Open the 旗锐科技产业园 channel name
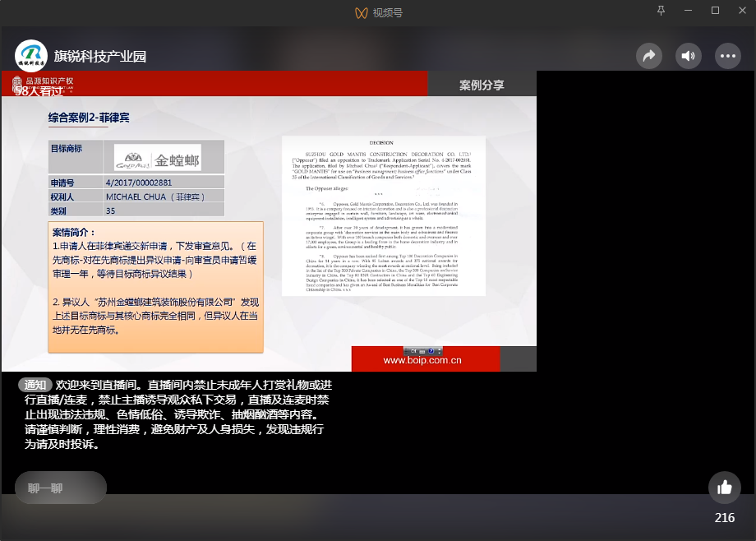Image resolution: width=756 pixels, height=541 pixels. click(99, 57)
